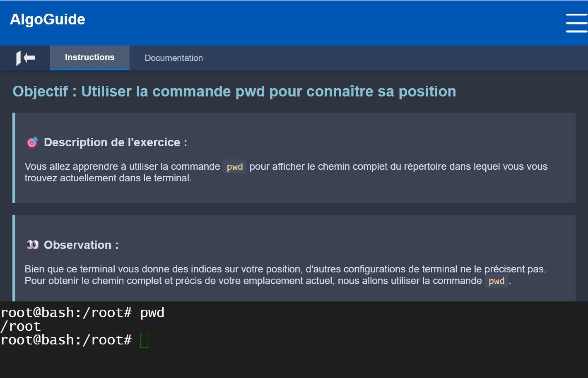
Task: Click the AlgoGuide logo title
Action: [48, 19]
